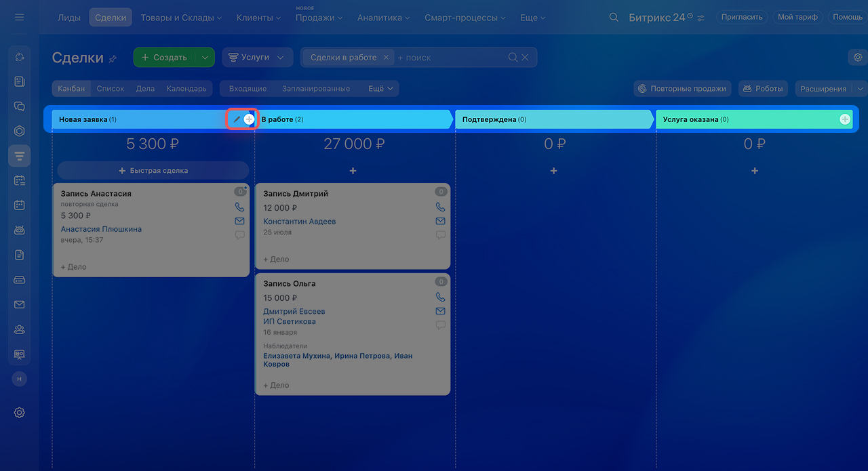Add a stage after Новая заявка with plus icon
This screenshot has height=471, width=868.
click(249, 119)
